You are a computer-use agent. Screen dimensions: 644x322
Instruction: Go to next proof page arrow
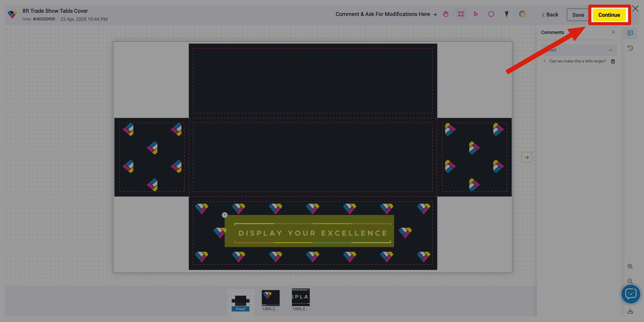[527, 157]
